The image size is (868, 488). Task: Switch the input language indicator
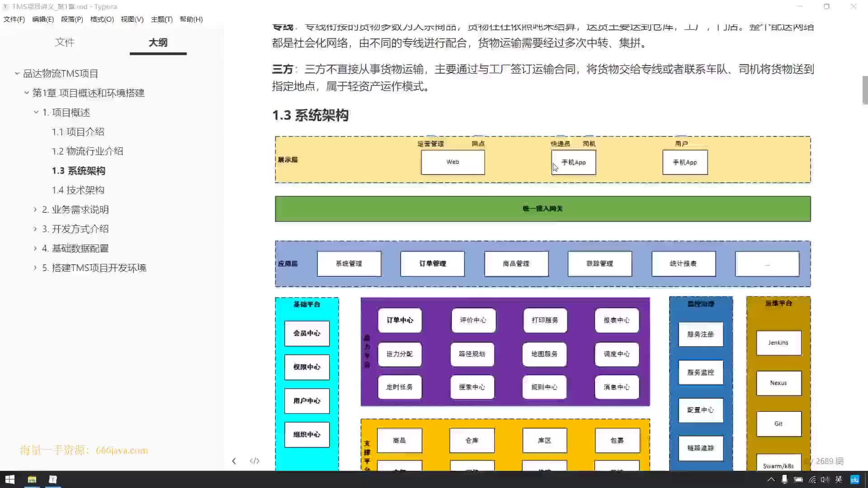[839, 479]
